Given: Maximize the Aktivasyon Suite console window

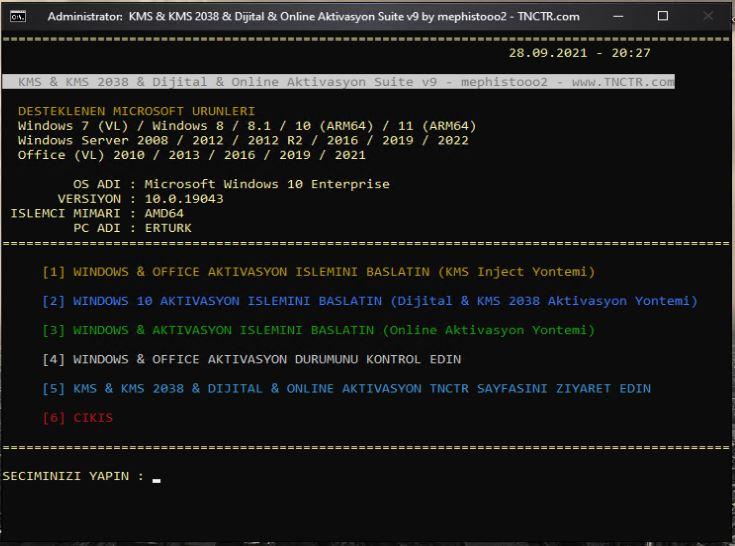Looking at the screenshot, I should 662,16.
